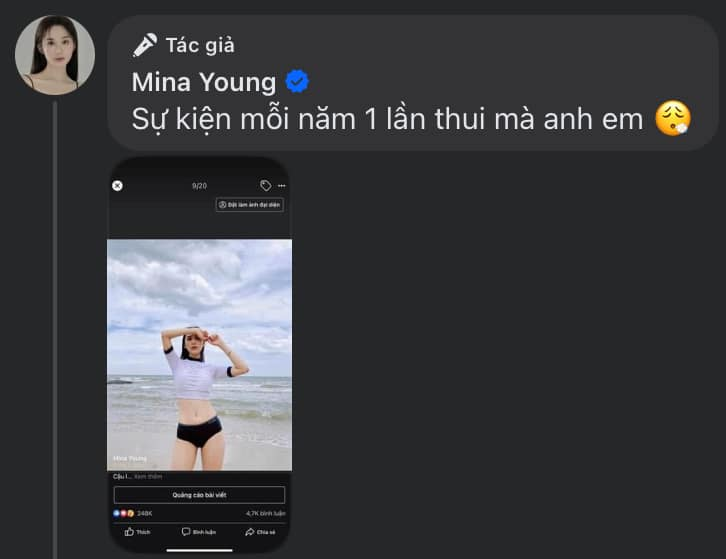Click the Mina Young watermark on photo
This screenshot has width=726, height=559.
coord(129,458)
